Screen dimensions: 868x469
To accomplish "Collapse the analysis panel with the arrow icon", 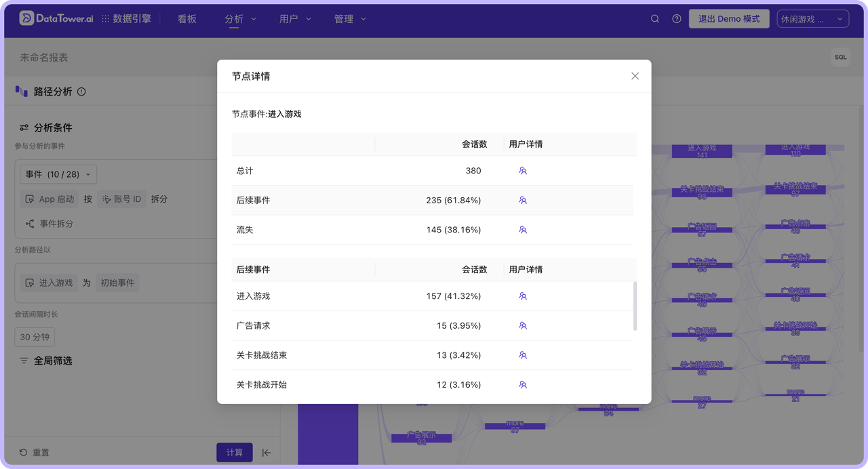I will coord(266,452).
